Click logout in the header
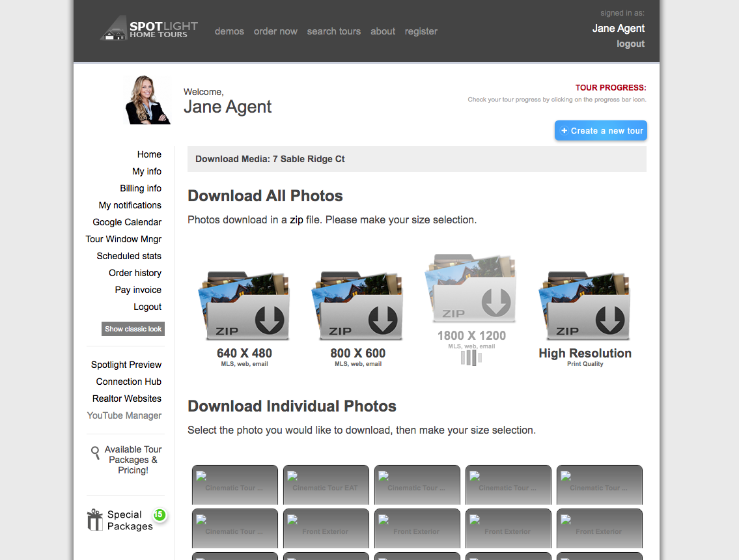The width and height of the screenshot is (739, 560). [631, 44]
